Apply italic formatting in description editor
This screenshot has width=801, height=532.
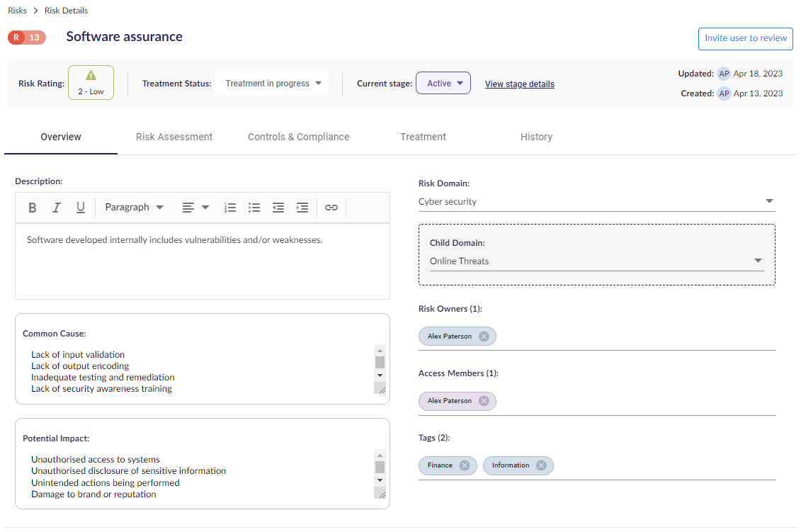point(56,208)
